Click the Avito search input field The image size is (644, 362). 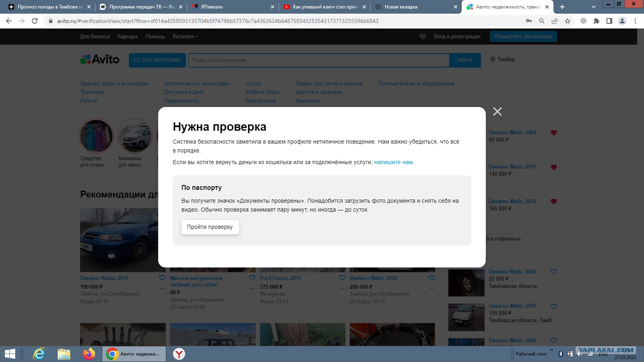(x=318, y=60)
